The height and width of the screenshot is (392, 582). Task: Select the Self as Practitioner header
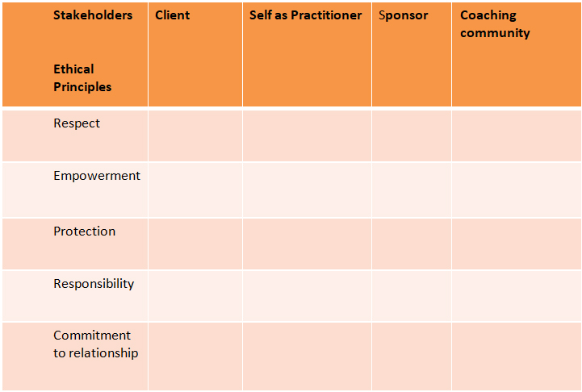[x=305, y=15]
